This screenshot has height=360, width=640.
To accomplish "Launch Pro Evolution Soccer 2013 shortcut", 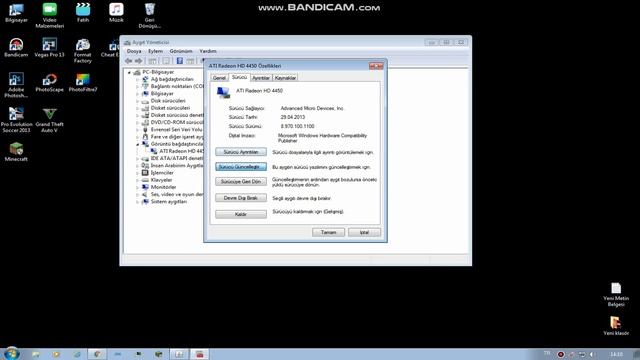I will point(16,120).
